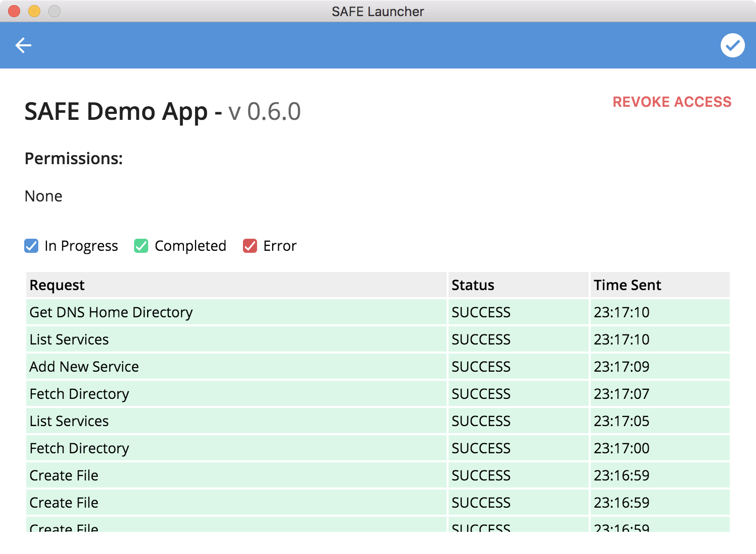Click Fetch Directory sent at 23:17:07
The image size is (756, 554).
(x=236, y=394)
